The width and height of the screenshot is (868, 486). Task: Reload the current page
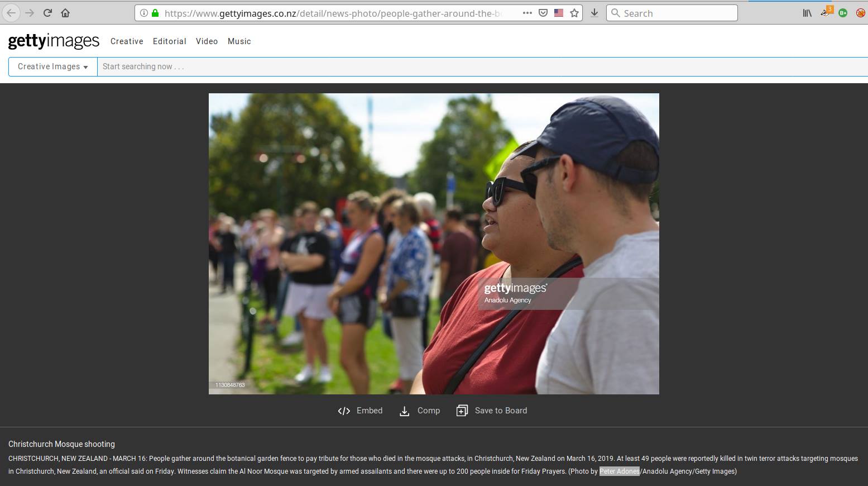[48, 13]
